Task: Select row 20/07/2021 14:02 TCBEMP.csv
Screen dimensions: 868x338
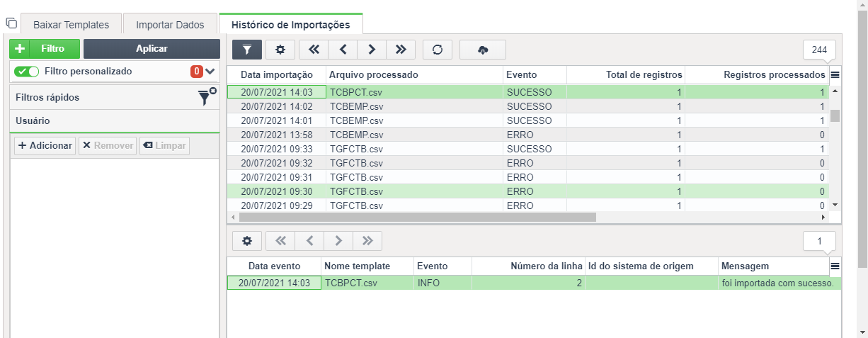Action: [527, 106]
